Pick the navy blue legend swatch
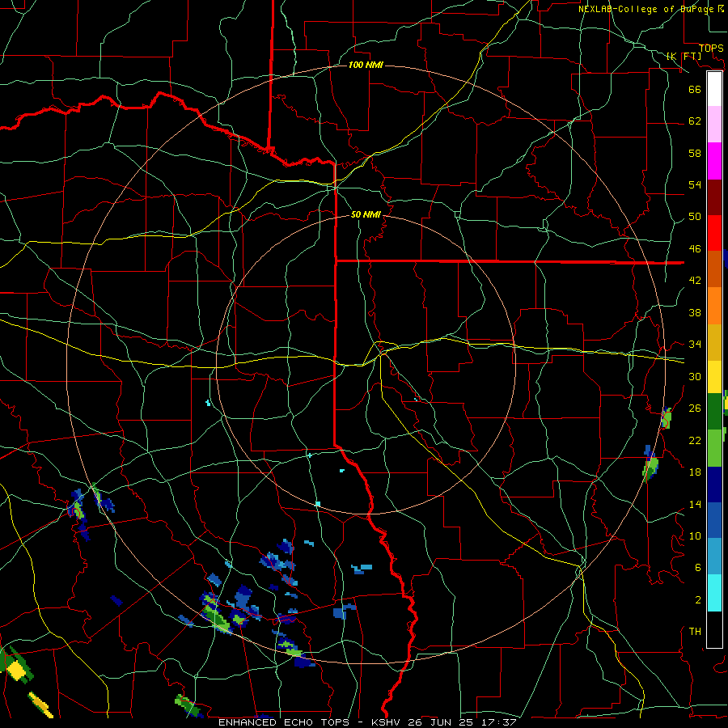This screenshot has height=728, width=728. click(x=714, y=485)
